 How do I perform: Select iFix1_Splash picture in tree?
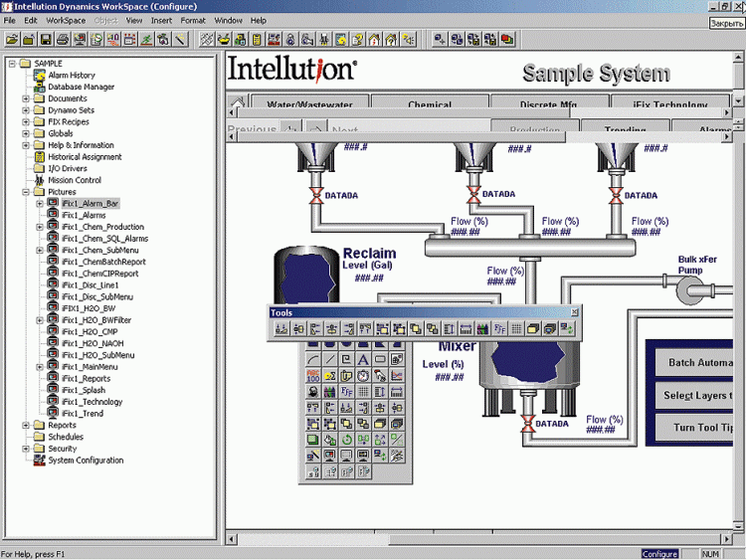[x=84, y=390]
